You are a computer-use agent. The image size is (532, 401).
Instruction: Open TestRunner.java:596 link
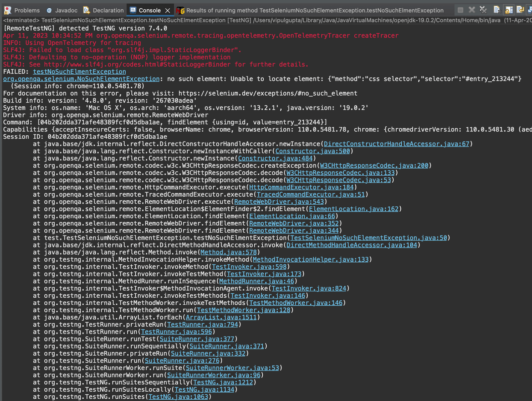pyautogui.click(x=177, y=332)
